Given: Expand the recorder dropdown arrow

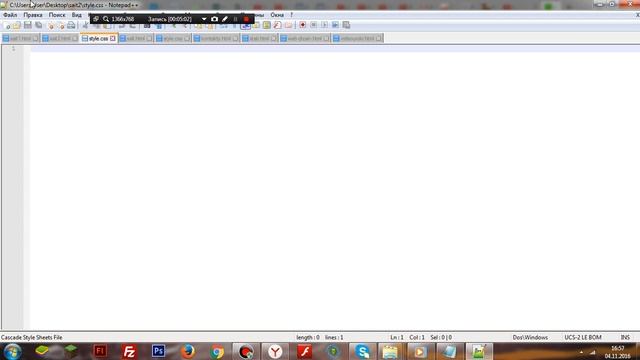Looking at the screenshot, I should pyautogui.click(x=204, y=19).
